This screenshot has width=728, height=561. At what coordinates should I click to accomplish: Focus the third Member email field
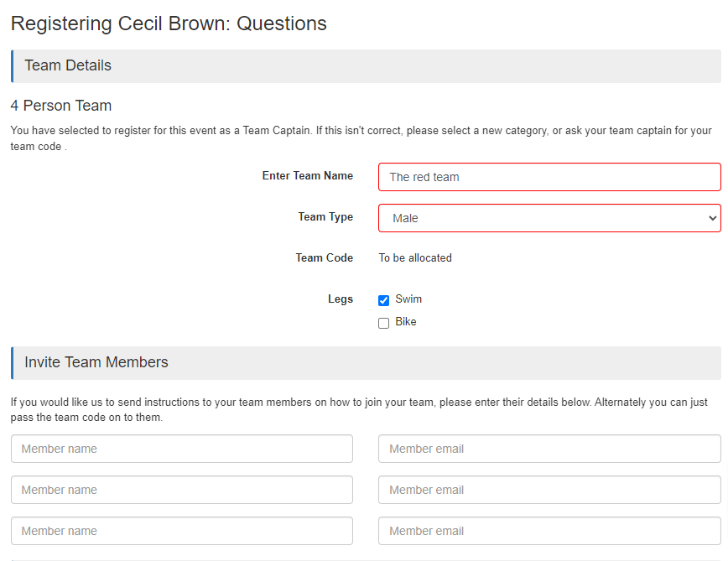click(549, 531)
